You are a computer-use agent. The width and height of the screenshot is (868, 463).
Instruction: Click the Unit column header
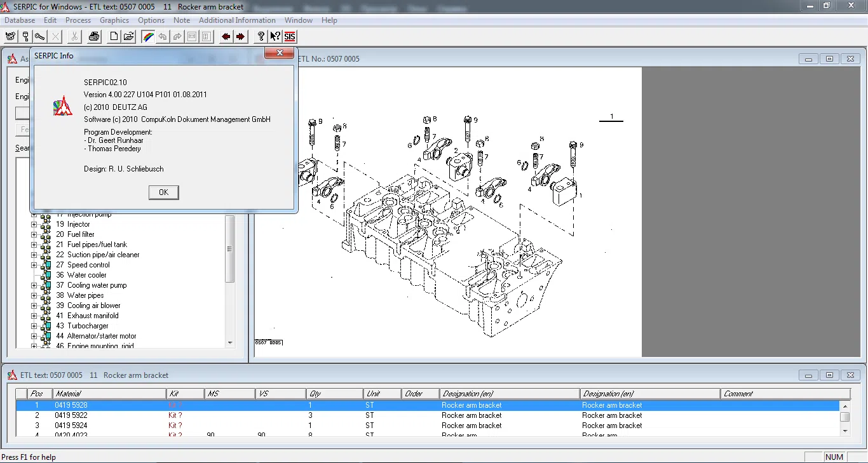(x=383, y=394)
